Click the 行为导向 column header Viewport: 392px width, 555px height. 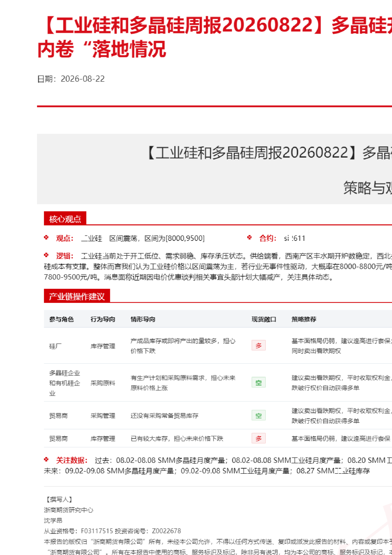103,319
